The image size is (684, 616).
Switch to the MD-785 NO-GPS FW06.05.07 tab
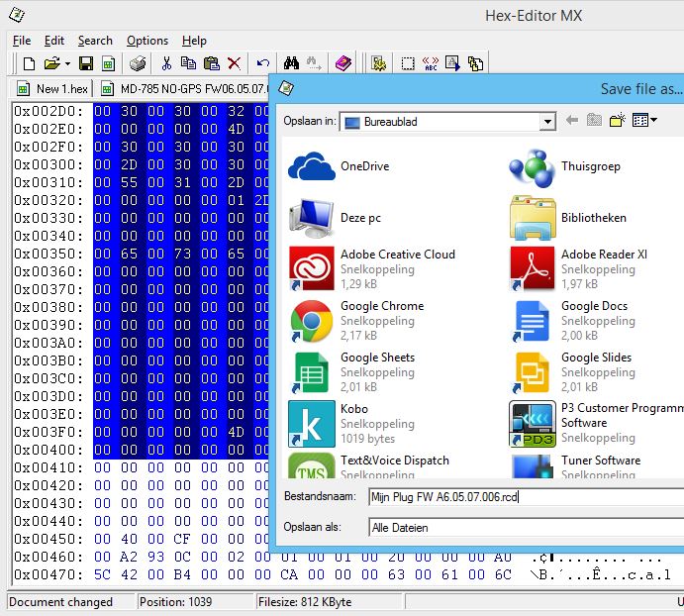[184, 89]
